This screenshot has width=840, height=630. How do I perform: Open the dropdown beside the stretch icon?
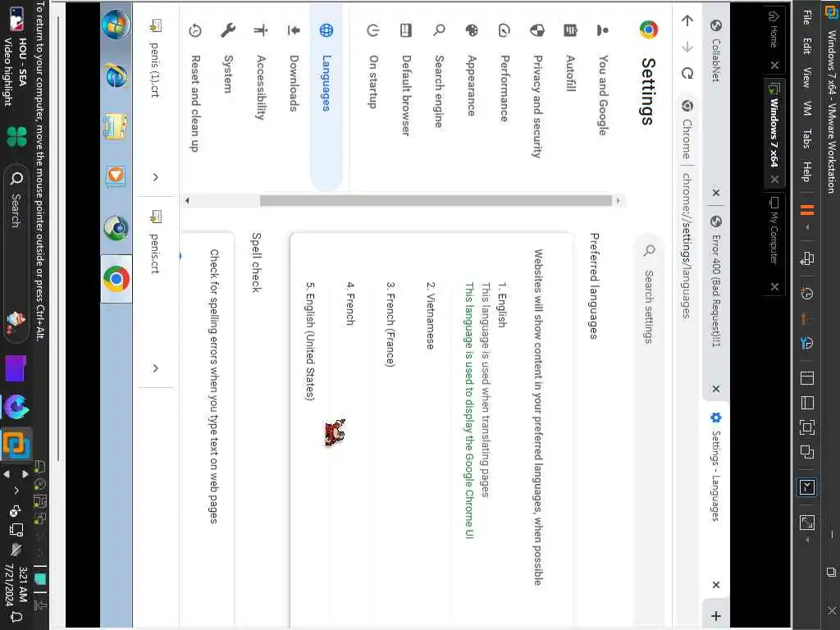(x=807, y=540)
